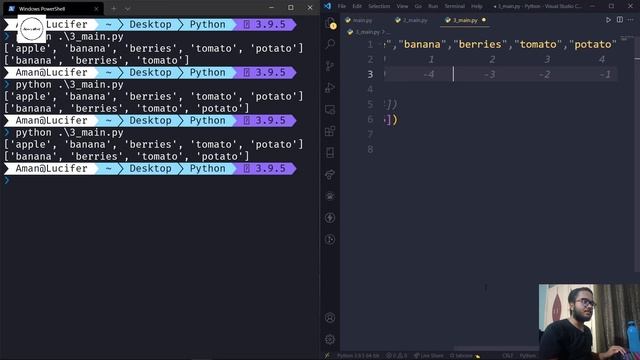Click the last "python .\3_main.py" command in the terminal

[69, 133]
